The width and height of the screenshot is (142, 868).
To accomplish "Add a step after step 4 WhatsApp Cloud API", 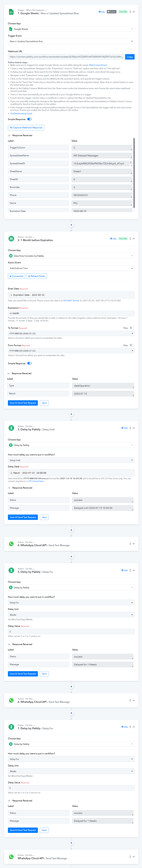I will 71,557.
